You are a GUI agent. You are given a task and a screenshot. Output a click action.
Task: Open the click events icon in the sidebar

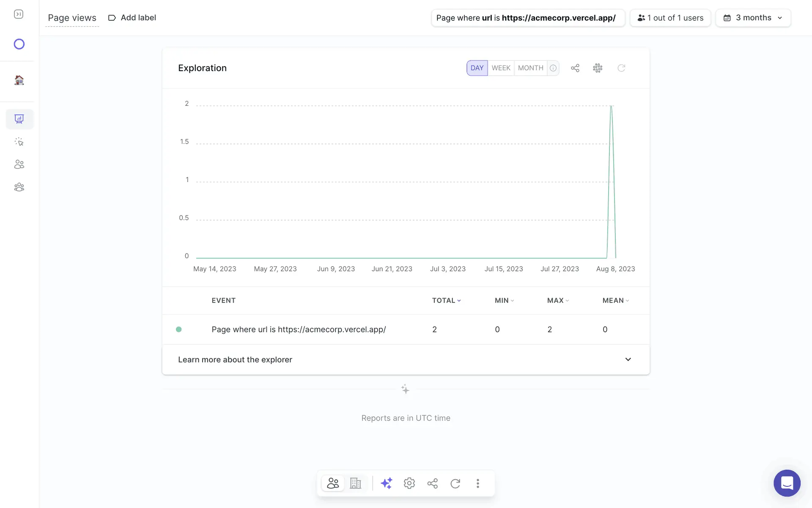click(19, 142)
